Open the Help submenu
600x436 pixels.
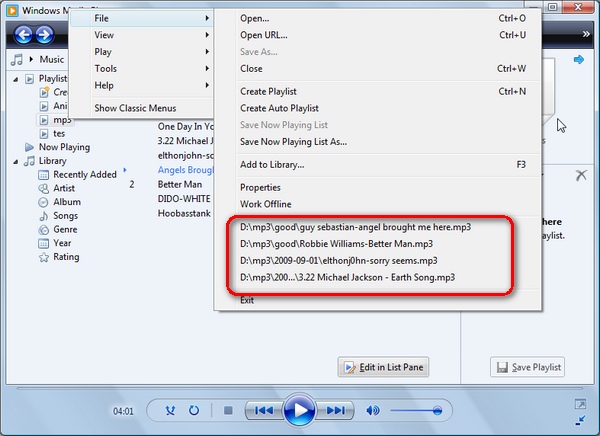[141, 85]
